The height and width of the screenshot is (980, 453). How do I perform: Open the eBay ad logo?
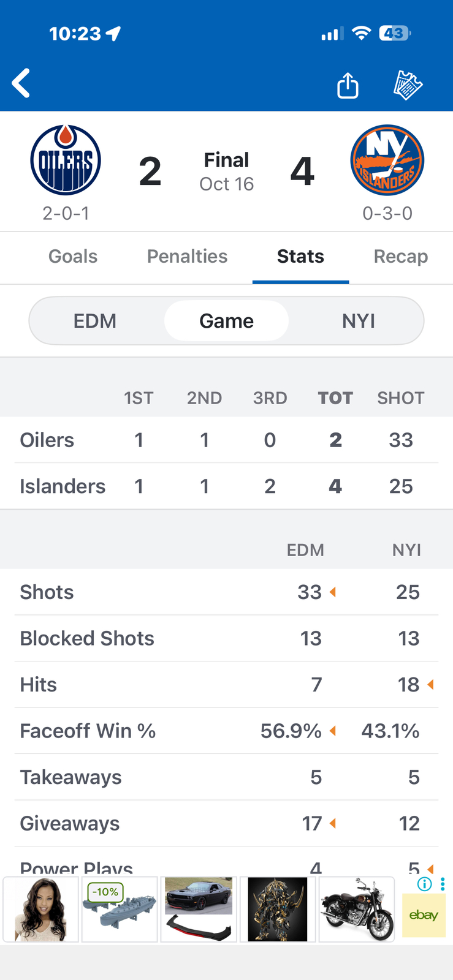click(x=424, y=915)
